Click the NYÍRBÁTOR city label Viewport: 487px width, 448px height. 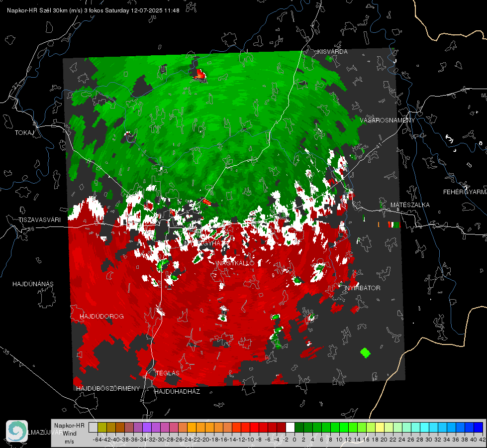point(363,288)
